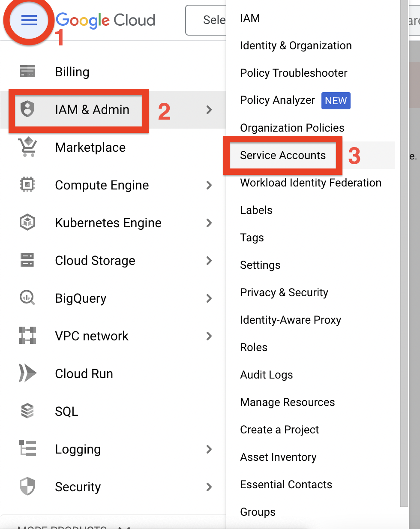Click the Kubernetes Engine hexagon icon
This screenshot has height=529, width=420.
(27, 222)
